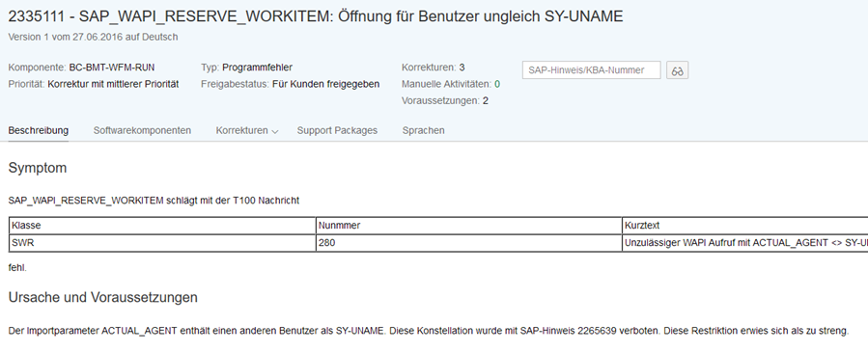Screen dimensions: 868x352
Task: Click the Typ value Programmfehler
Action: [x=258, y=68]
